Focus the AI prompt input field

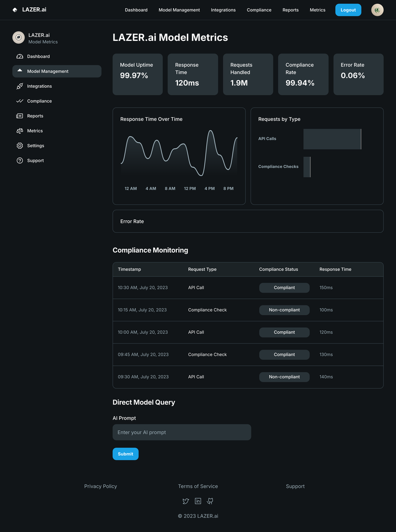181,432
